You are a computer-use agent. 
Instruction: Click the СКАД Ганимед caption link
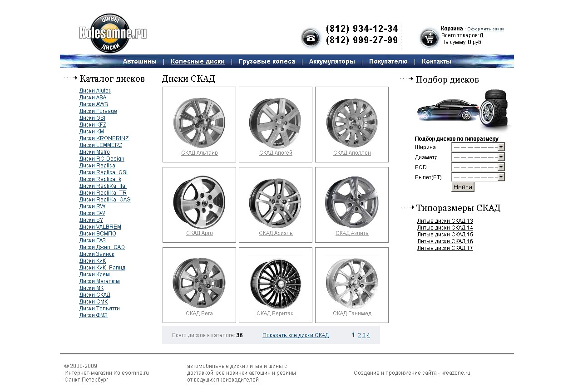pos(352,314)
